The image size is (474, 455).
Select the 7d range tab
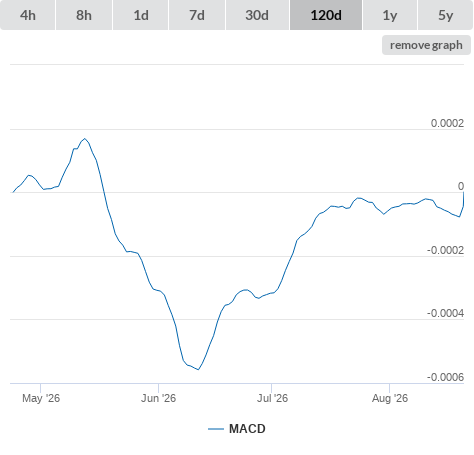[x=197, y=15]
